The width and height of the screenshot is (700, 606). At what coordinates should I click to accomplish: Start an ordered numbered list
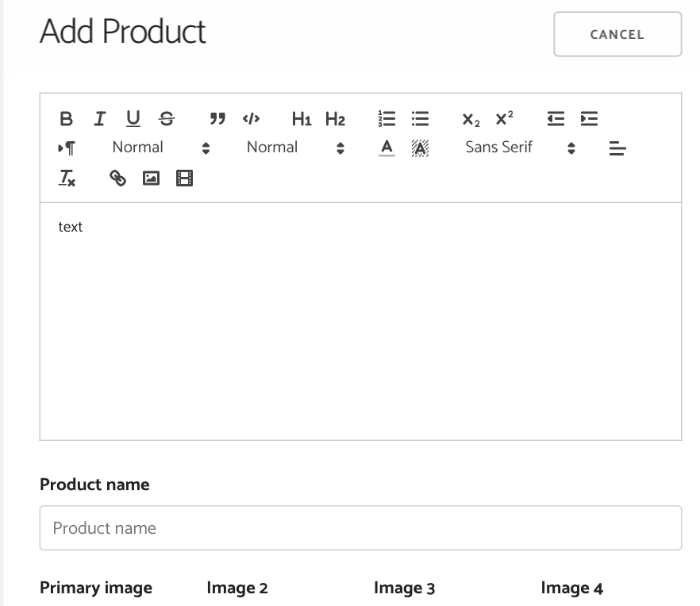[387, 119]
